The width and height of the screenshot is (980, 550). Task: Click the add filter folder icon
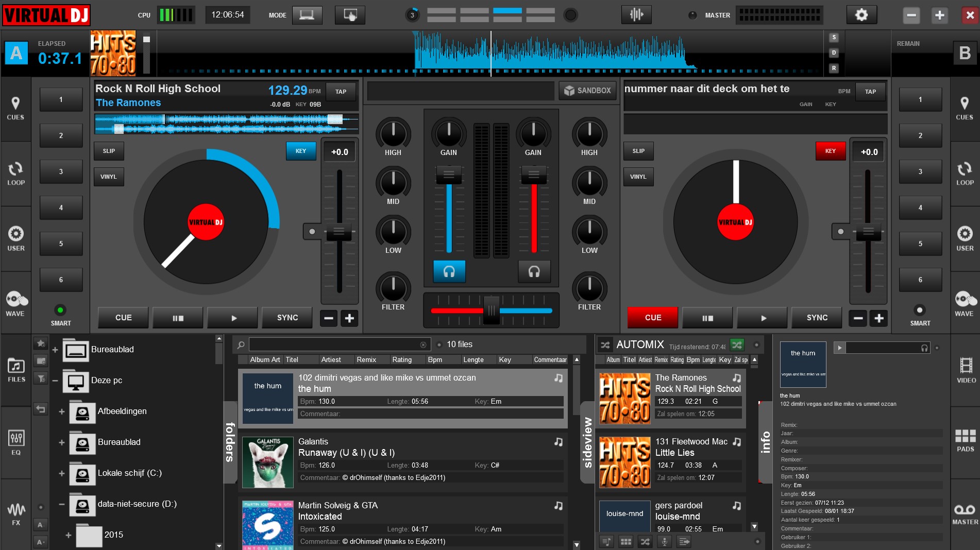41,379
